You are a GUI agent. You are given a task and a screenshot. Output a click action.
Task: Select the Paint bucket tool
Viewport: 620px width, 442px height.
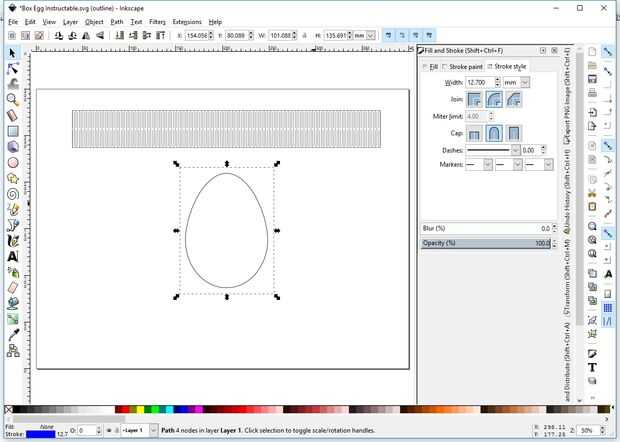pos(13,304)
